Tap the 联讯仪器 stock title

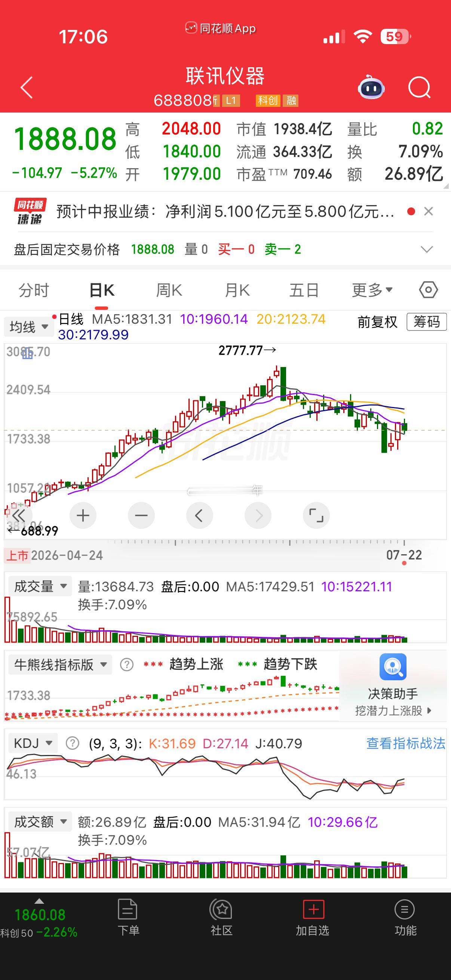point(225,76)
